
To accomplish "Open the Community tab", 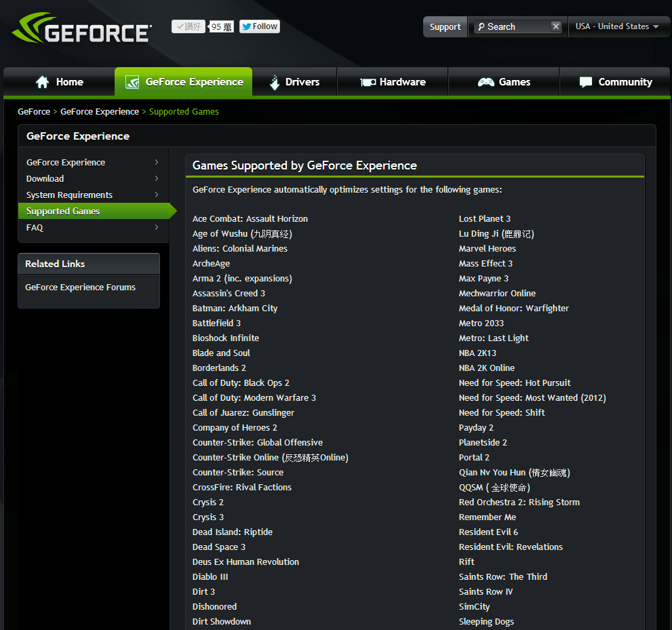I will coord(615,82).
